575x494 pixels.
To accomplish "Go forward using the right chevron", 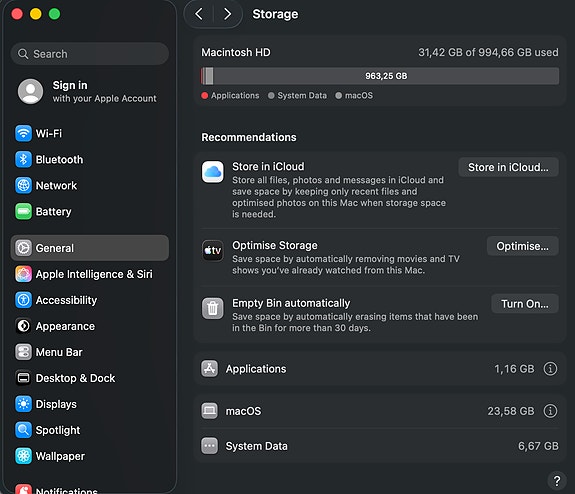I will coord(227,14).
